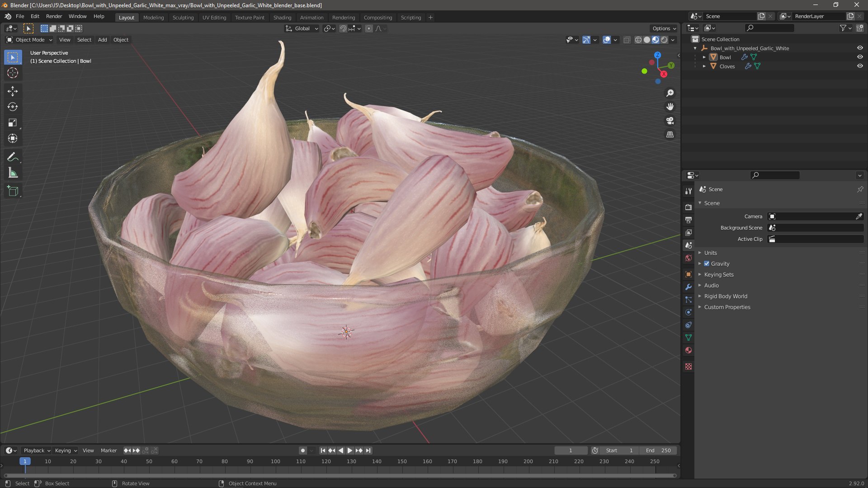Activate the Move tool
The width and height of the screenshot is (868, 488).
click(13, 91)
